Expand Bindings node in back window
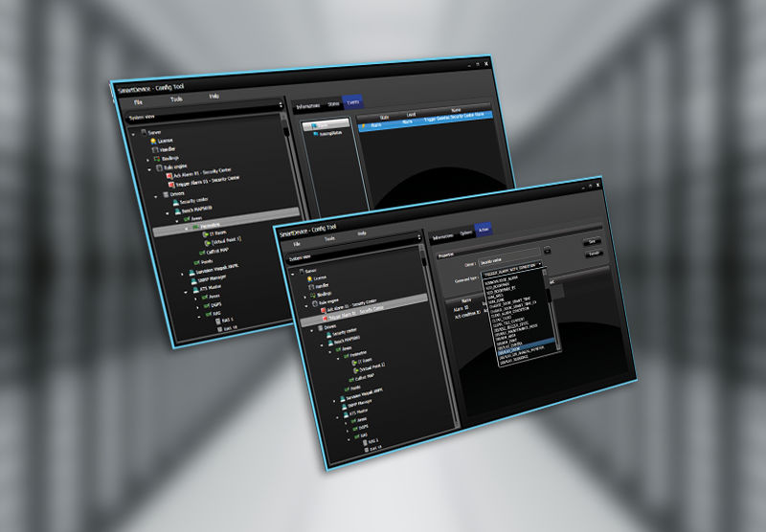The width and height of the screenshot is (766, 532). 148,160
